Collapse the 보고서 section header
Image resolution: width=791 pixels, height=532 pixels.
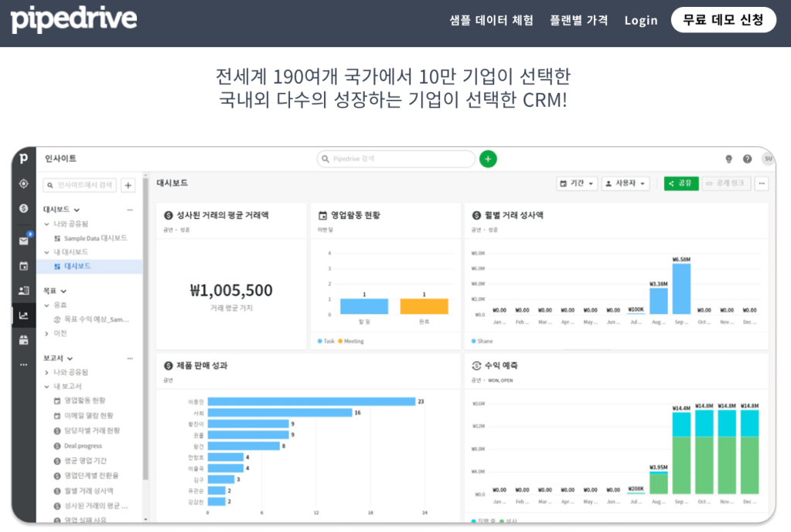[x=58, y=358]
